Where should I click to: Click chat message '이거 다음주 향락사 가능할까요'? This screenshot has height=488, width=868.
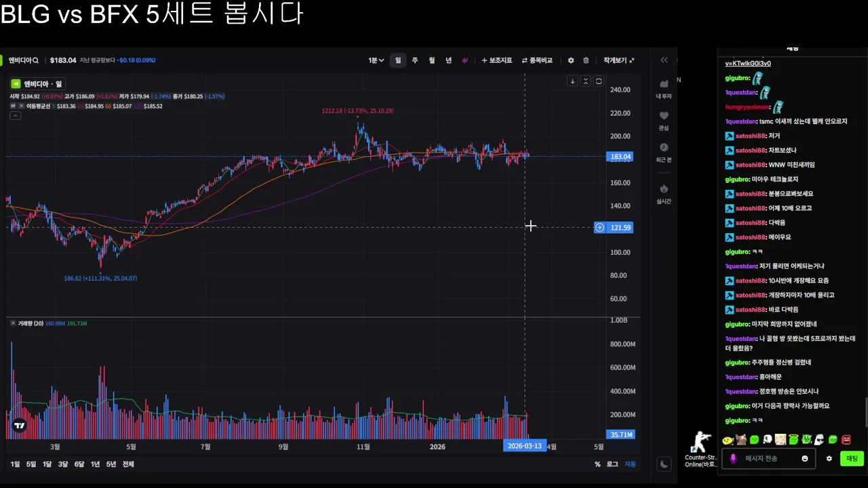point(791,406)
